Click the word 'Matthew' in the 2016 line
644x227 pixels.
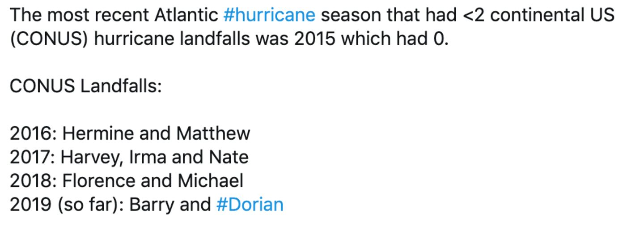pos(213,133)
